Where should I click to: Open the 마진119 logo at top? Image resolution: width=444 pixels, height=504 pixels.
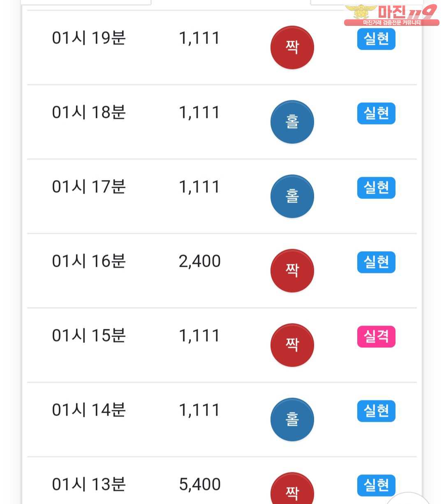point(391,15)
